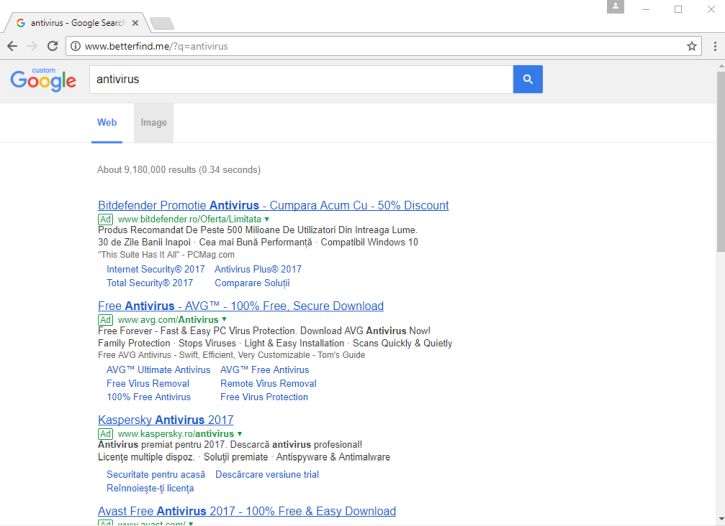Open a new browser tab
The height and width of the screenshot is (526, 725).
pos(162,23)
